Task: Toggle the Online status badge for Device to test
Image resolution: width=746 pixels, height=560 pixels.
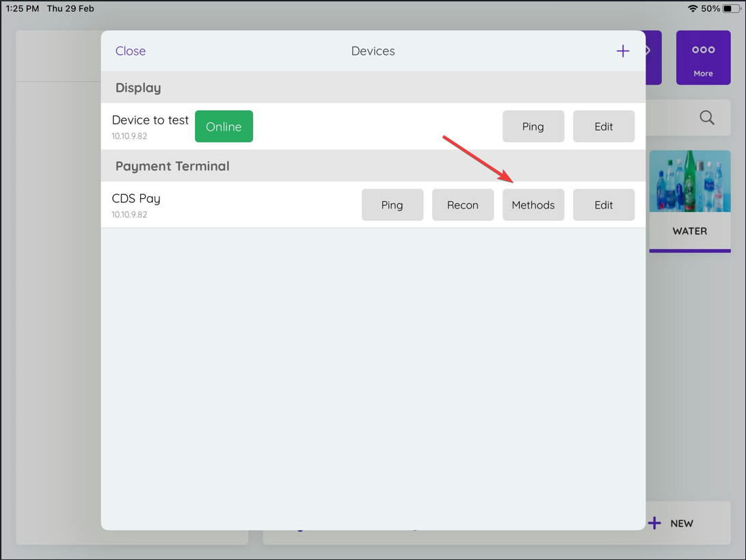Action: [224, 126]
